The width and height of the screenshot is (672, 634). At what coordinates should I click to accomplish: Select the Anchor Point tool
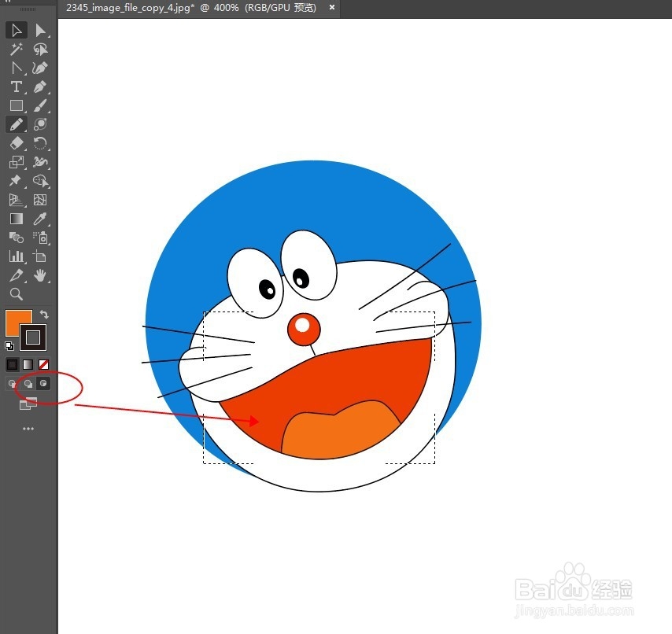pyautogui.click(x=17, y=68)
